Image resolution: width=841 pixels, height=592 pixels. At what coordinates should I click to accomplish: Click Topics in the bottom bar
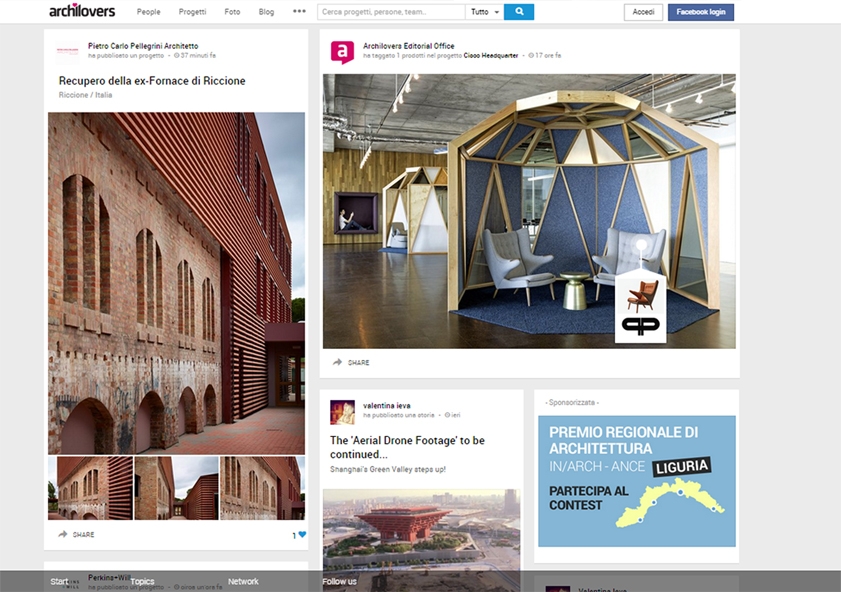pos(142,581)
